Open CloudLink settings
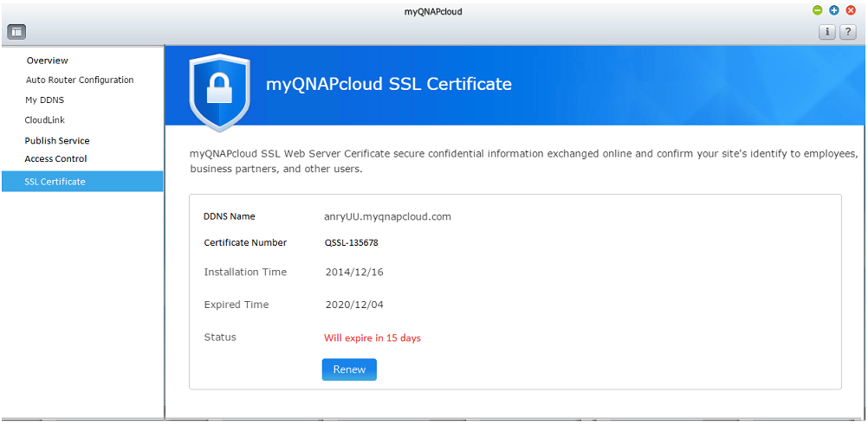Image resolution: width=868 pixels, height=424 pixels. (45, 120)
